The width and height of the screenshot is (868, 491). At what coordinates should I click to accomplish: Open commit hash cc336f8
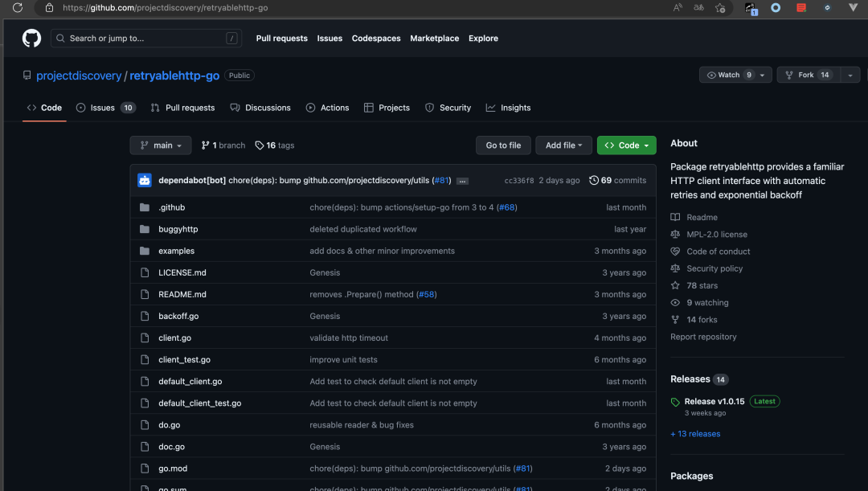click(519, 181)
